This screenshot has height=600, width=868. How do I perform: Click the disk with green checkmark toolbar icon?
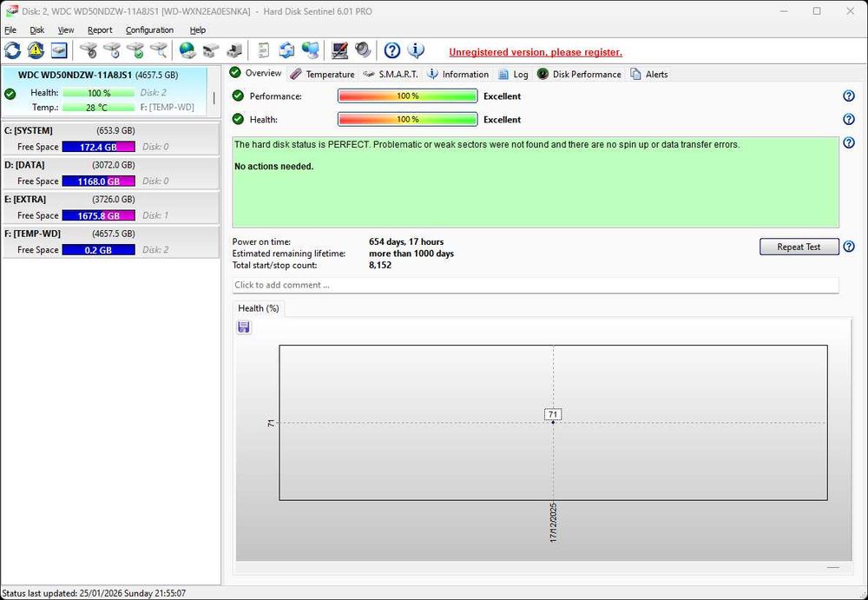click(135, 51)
